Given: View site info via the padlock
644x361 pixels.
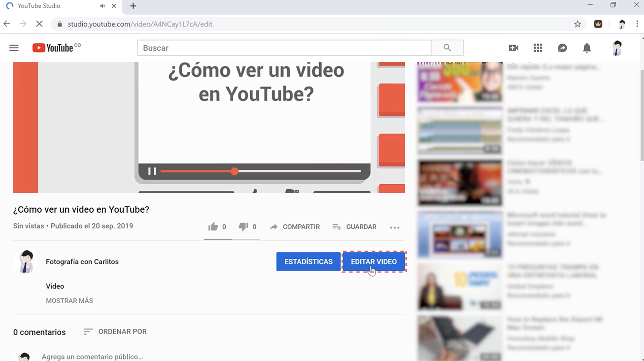Looking at the screenshot, I should [x=59, y=24].
